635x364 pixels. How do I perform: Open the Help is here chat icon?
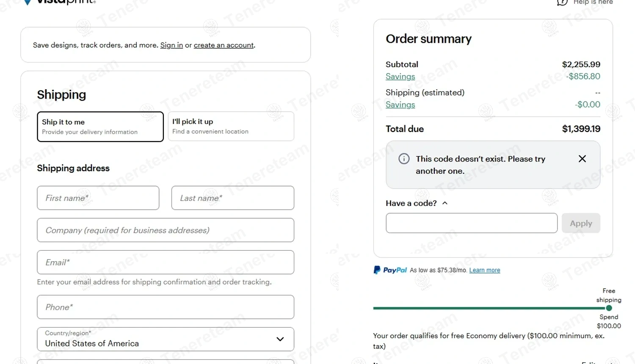[562, 3]
